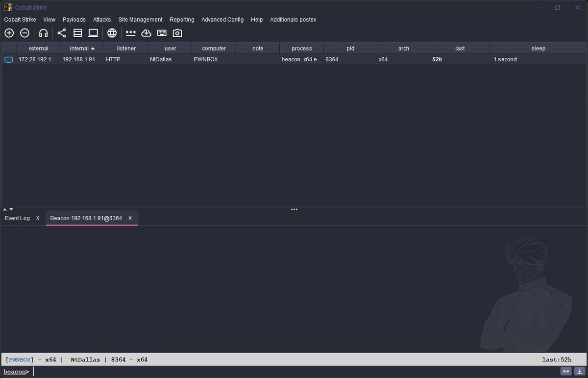Image resolution: width=588 pixels, height=378 pixels.
Task: Show the session table view icon
Action: pyautogui.click(x=77, y=33)
